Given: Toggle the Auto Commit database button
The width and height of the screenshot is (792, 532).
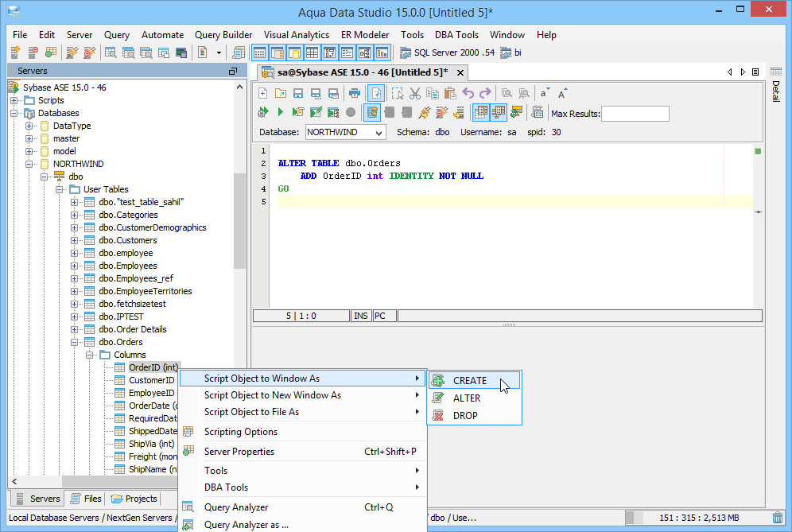Looking at the screenshot, I should [372, 112].
